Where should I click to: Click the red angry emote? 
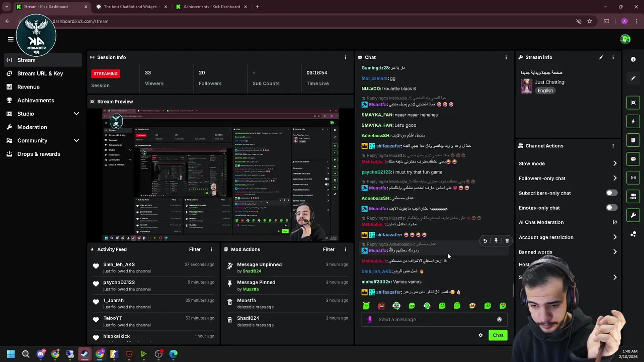[381, 306]
